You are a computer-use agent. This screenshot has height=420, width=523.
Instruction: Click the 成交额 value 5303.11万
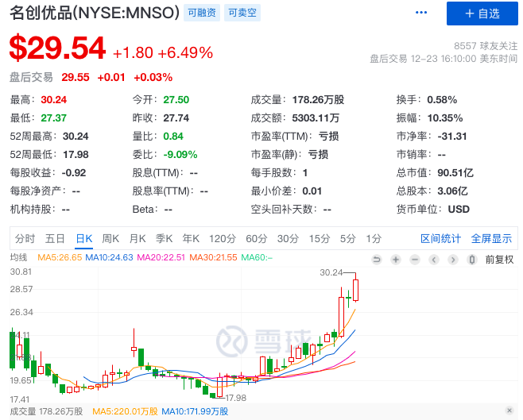[316, 118]
